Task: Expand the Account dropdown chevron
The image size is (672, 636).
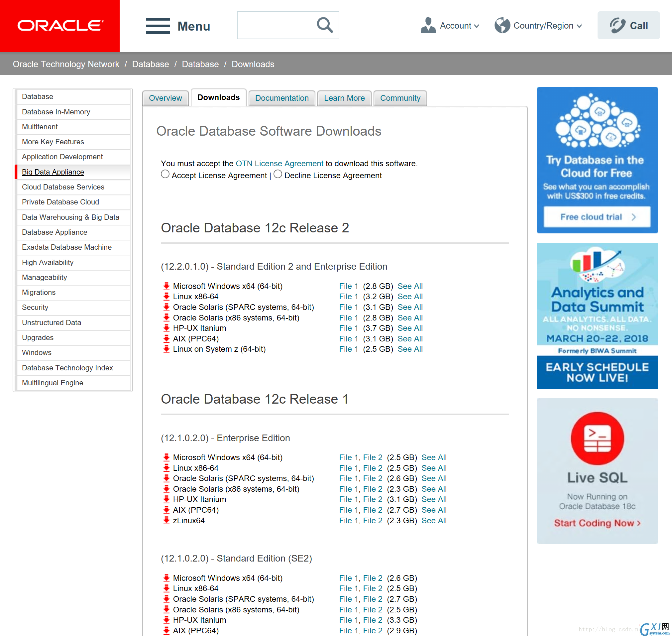Action: (x=477, y=26)
